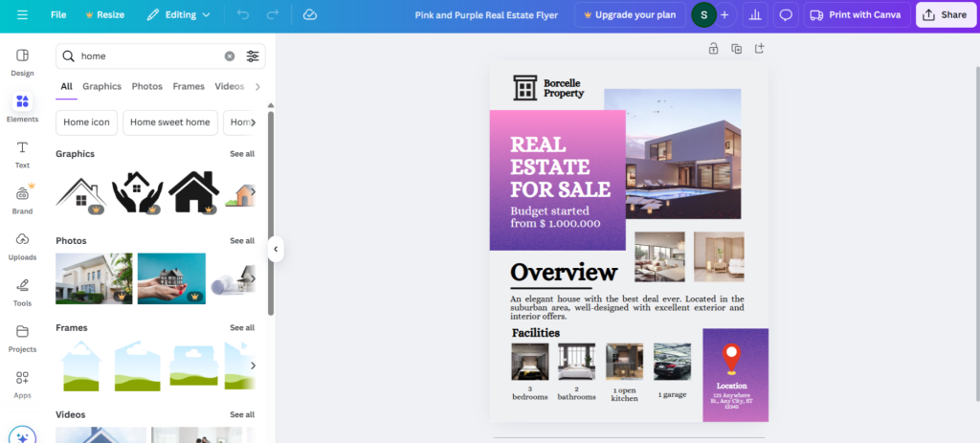The image size is (980, 443).
Task: Click Print with Canva button
Action: click(x=857, y=15)
